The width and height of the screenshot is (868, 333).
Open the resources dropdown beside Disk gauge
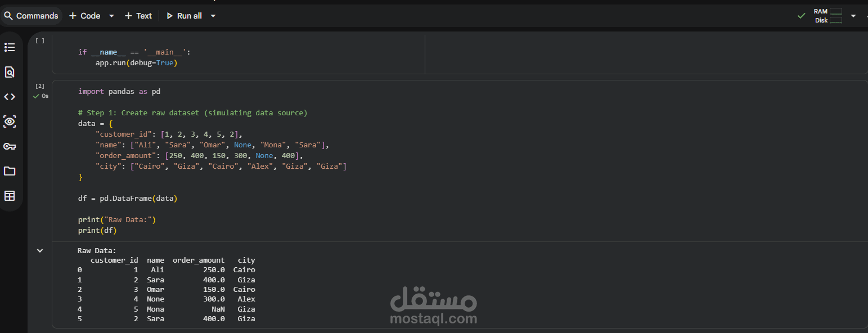point(853,16)
